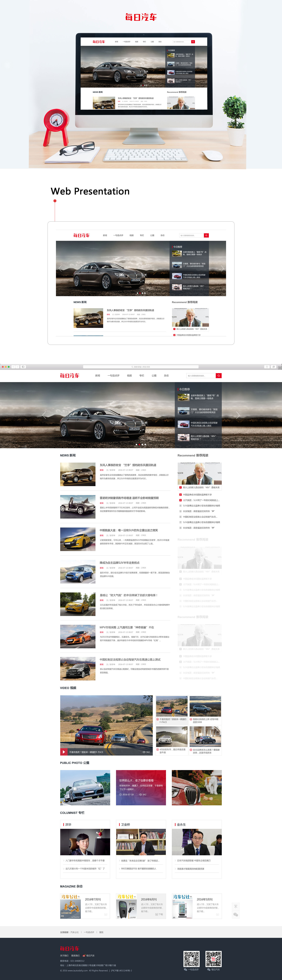This screenshot has width=282, height=980.
Task: Select the third banner carousel dot
Action: 142,444
